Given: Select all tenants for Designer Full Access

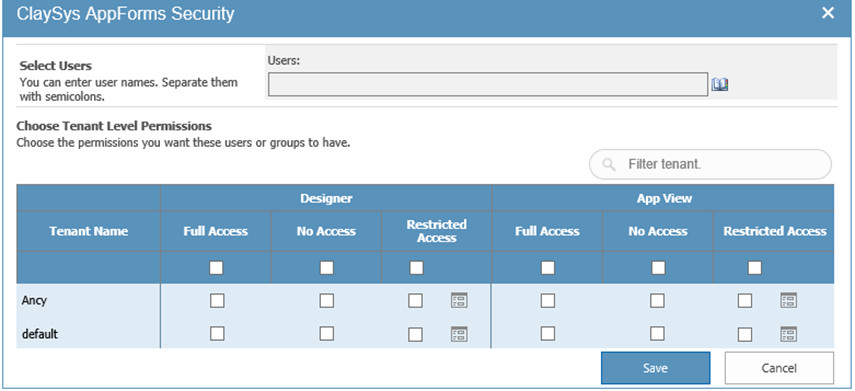Looking at the screenshot, I should (x=216, y=268).
